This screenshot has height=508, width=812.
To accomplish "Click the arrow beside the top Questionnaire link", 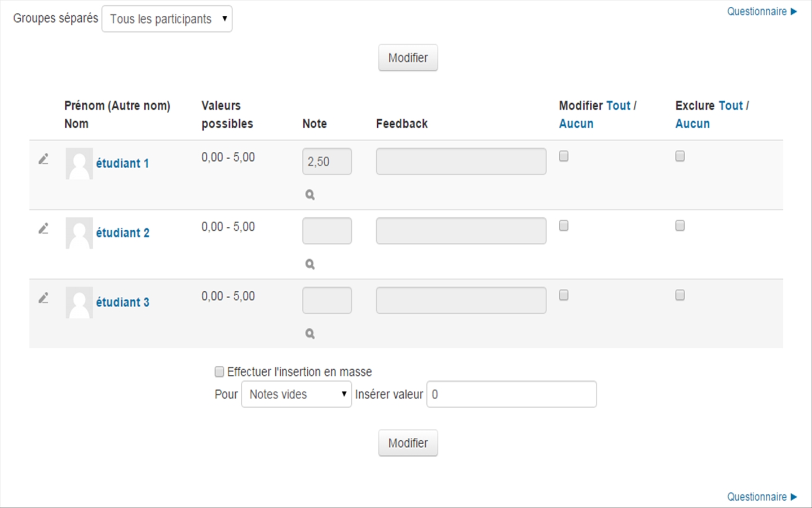I will click(x=794, y=11).
